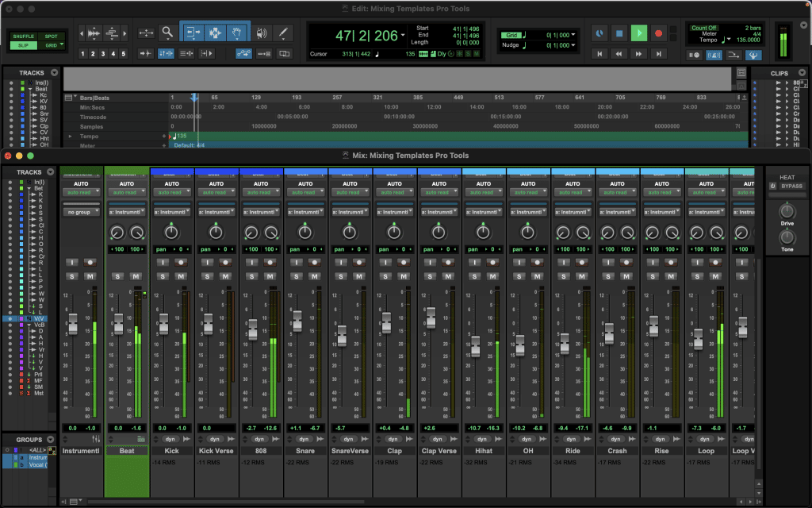Image resolution: width=812 pixels, height=508 pixels.
Task: Open the no group assignment dropdown
Action: click(81, 211)
